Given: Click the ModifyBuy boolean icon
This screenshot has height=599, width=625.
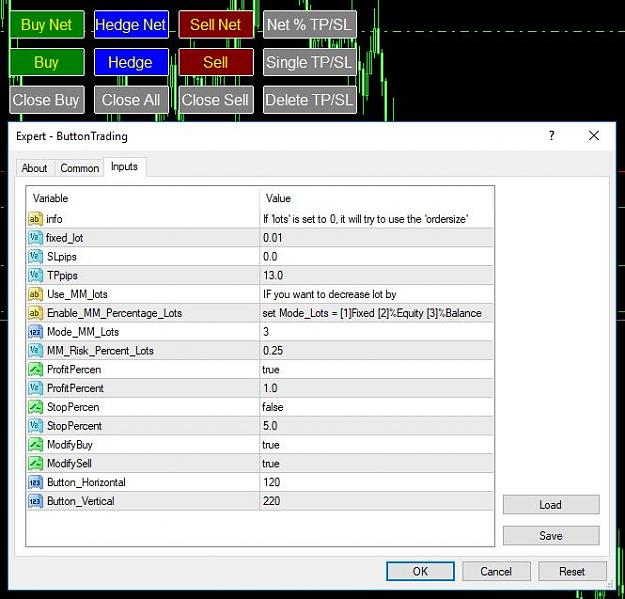Looking at the screenshot, I should pos(35,444).
